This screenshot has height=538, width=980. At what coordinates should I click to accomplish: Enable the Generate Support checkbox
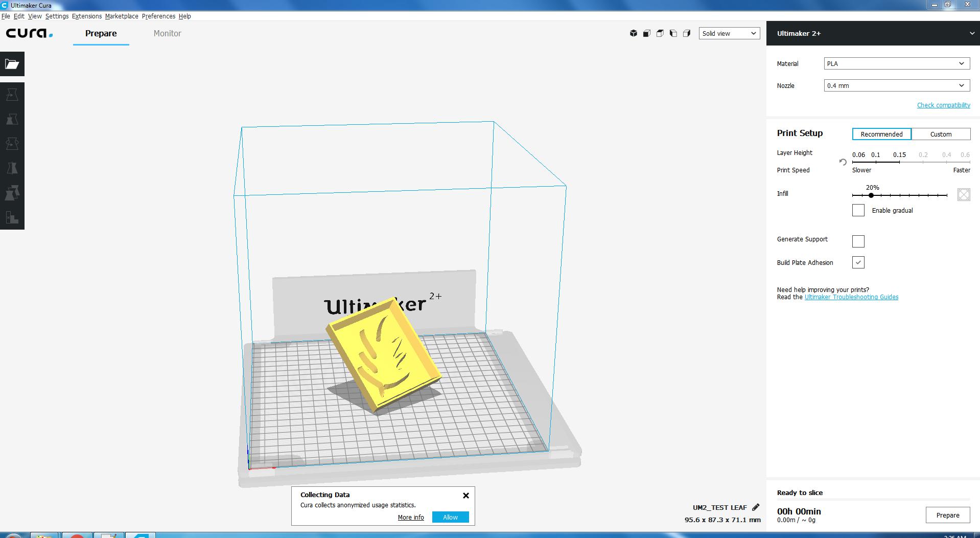[x=858, y=241]
